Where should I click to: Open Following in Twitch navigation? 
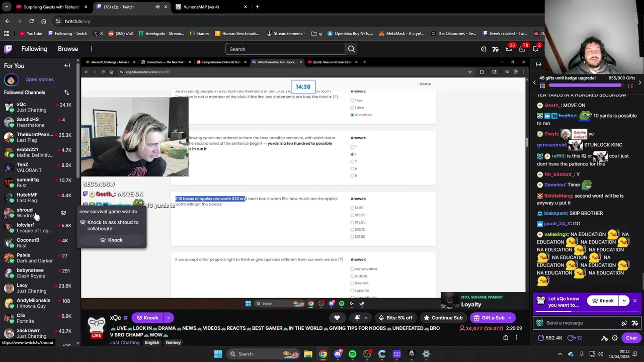coord(34,49)
